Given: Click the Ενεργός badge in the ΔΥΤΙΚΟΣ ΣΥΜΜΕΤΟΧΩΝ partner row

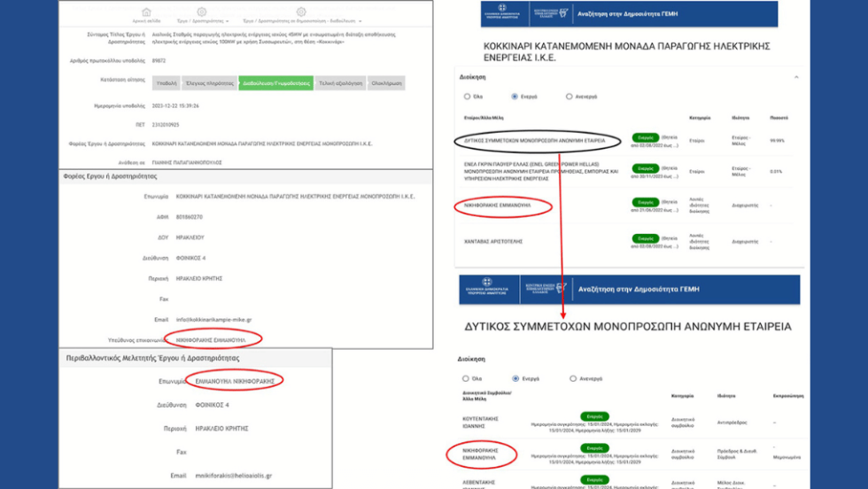Looking at the screenshot, I should click(x=645, y=137).
